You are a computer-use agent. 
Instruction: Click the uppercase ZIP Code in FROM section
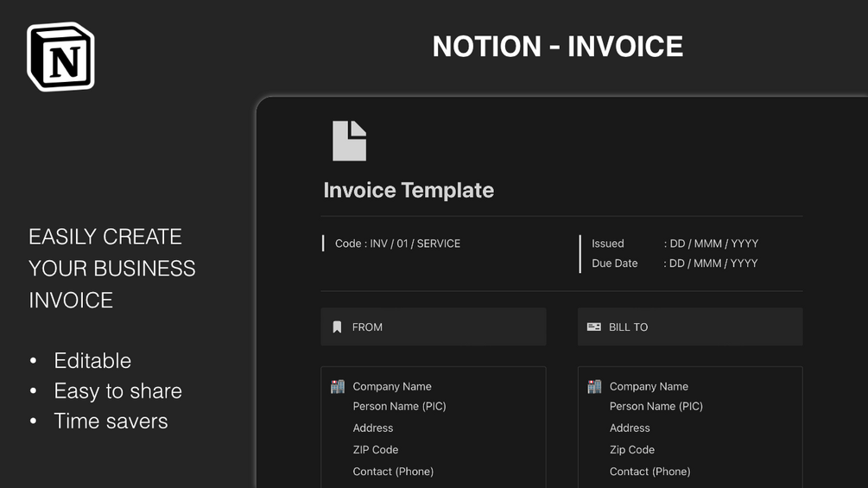click(376, 450)
